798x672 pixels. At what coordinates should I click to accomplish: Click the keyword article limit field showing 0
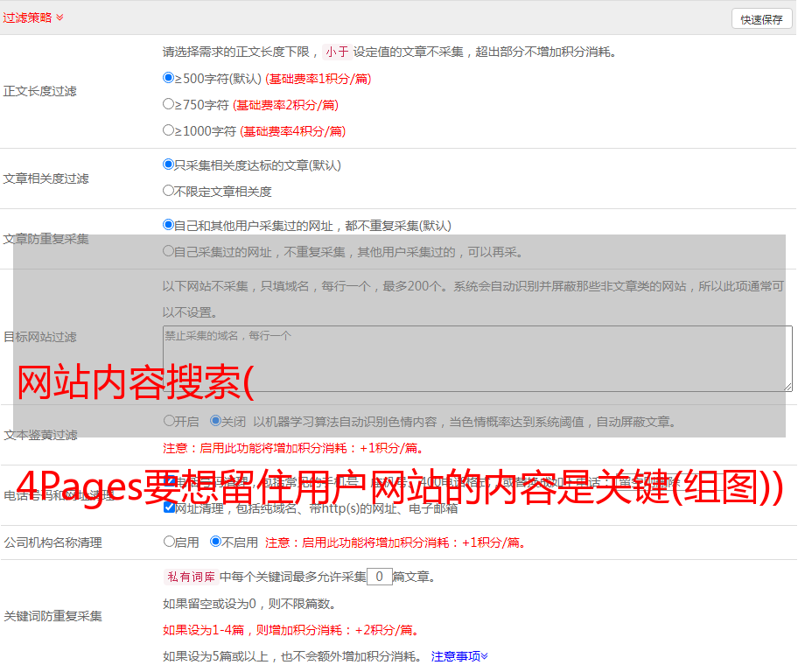[380, 577]
